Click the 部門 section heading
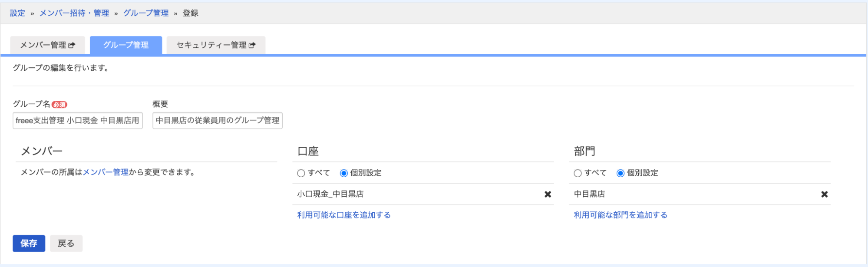Viewport: 868px width, 267px height. (x=584, y=151)
